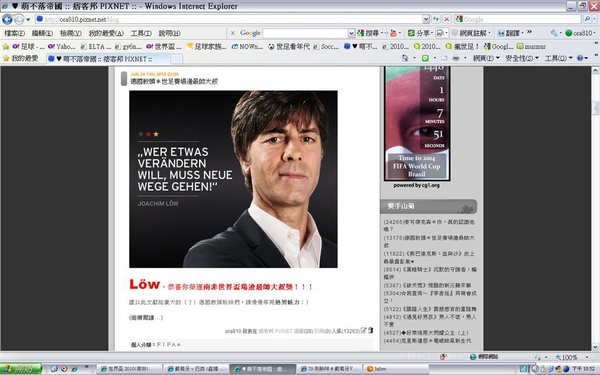The width and height of the screenshot is (600, 375).
Task: Click the (繼續閱讀...) read more link
Action: tap(146, 318)
